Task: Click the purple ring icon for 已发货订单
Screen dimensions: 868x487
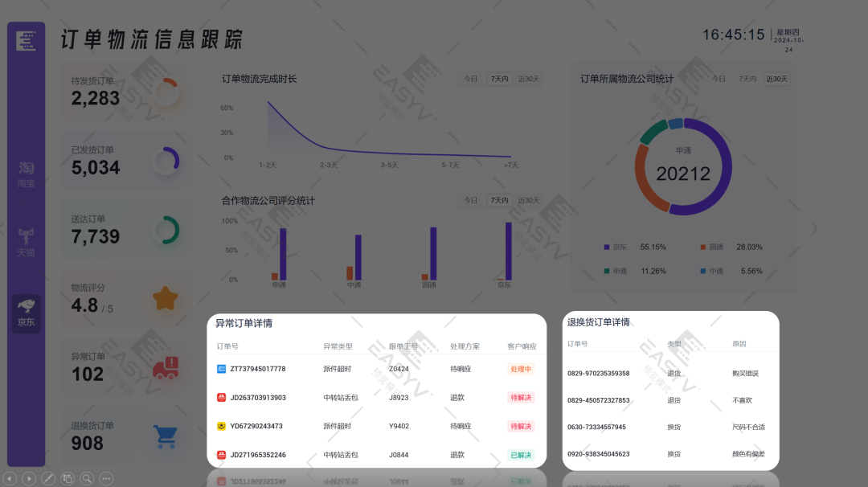Action: tap(166, 161)
